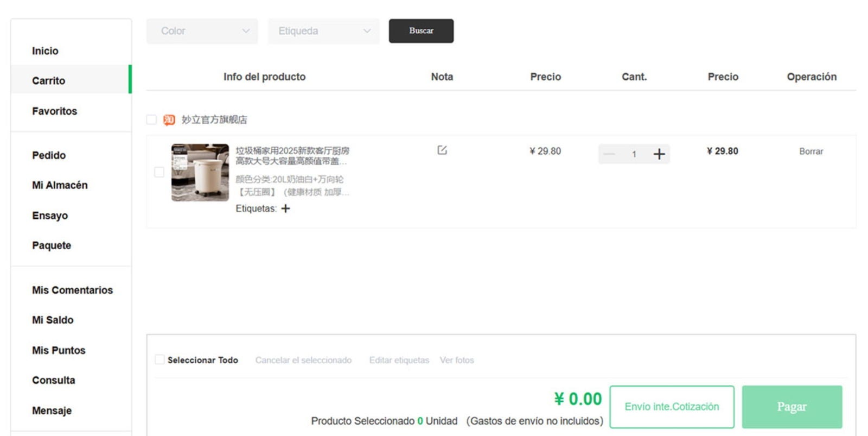The width and height of the screenshot is (868, 436).
Task: Enable Seleccionar Todo checkbox
Action: (159, 359)
